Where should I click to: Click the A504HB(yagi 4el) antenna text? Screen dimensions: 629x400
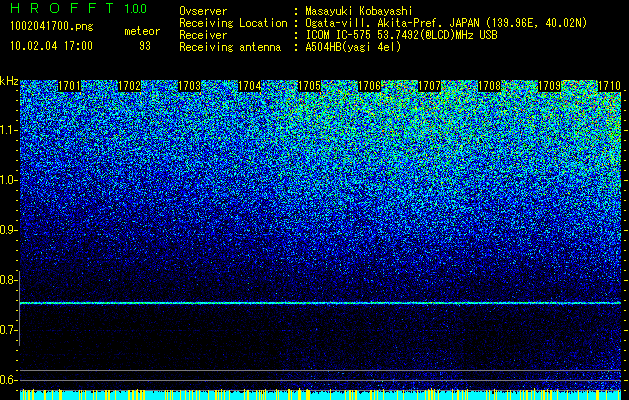353,47
